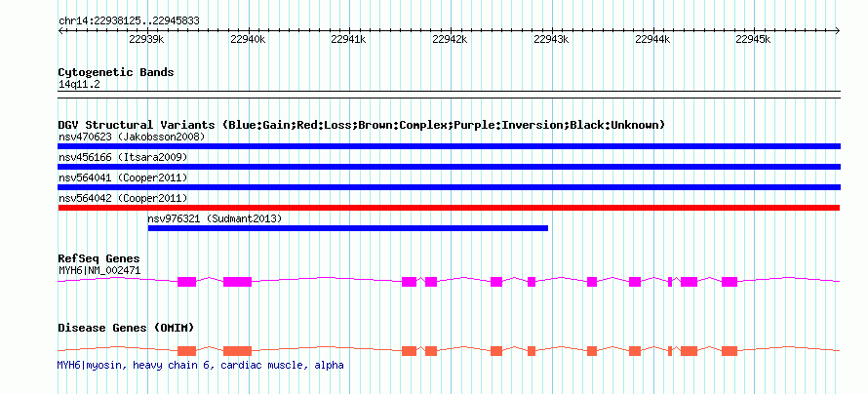Open the MYH6|myosin, heavy chain 6 link
868x394 pixels.
[x=200, y=365]
